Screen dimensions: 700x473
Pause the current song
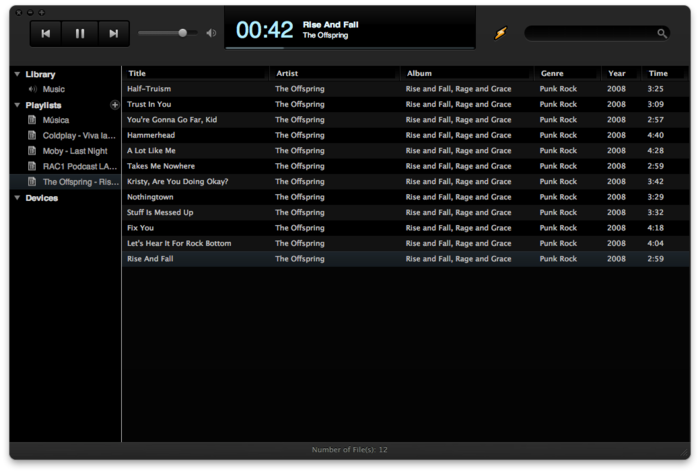point(80,33)
